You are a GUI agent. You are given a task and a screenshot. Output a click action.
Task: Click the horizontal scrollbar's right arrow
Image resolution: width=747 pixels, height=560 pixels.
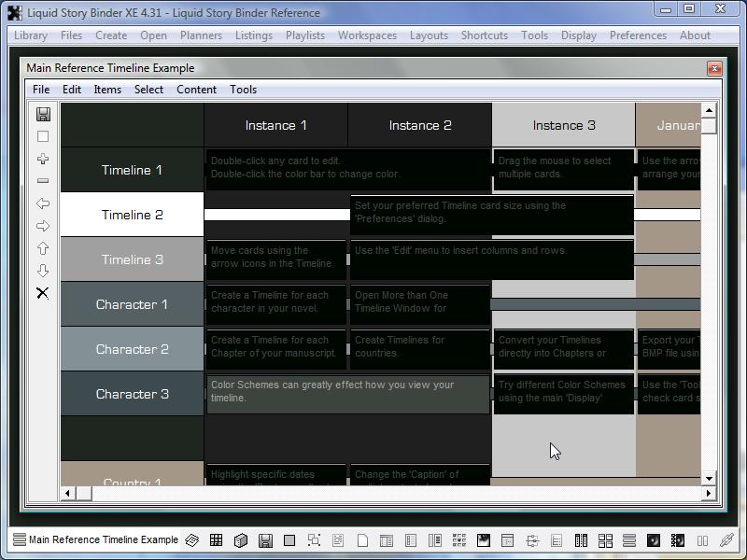[693, 493]
